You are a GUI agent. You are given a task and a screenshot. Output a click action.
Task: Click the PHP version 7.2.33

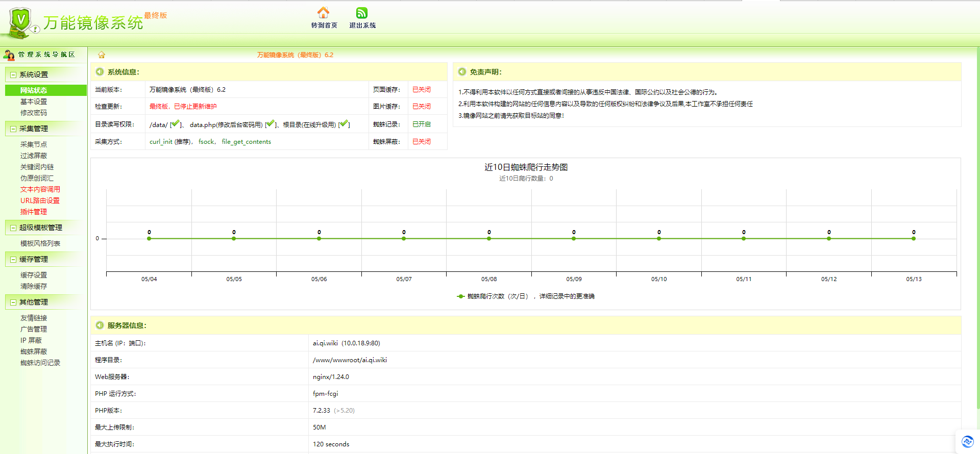[x=322, y=410]
